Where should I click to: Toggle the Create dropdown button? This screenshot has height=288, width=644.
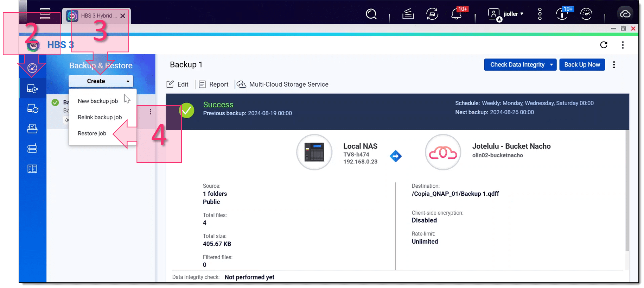[x=101, y=81]
